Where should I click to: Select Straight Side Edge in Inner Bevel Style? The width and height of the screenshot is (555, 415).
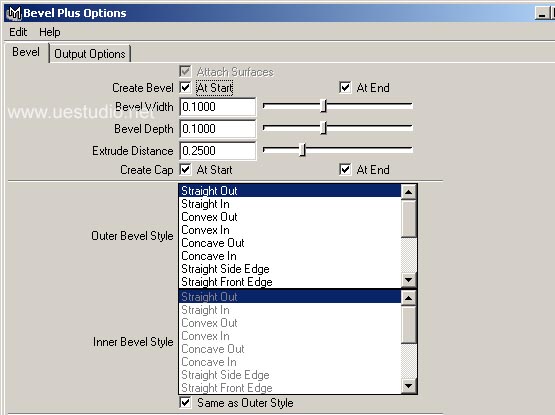point(290,375)
